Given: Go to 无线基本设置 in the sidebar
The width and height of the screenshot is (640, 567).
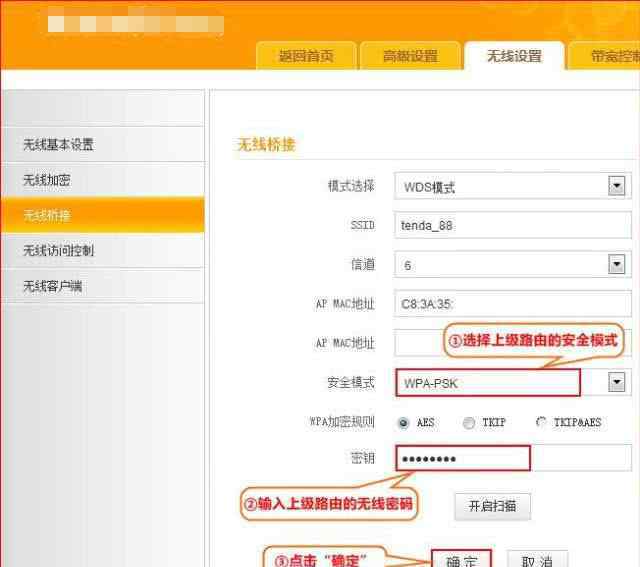Looking at the screenshot, I should (58, 145).
